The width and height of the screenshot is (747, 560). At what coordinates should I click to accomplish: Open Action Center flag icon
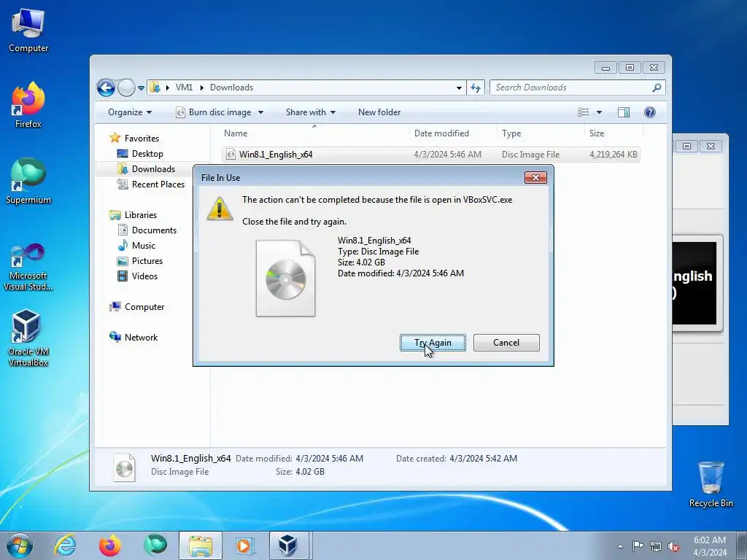(638, 546)
